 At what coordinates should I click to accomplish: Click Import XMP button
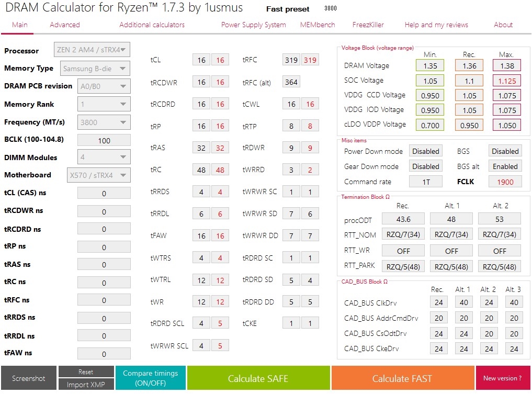pyautogui.click(x=86, y=385)
